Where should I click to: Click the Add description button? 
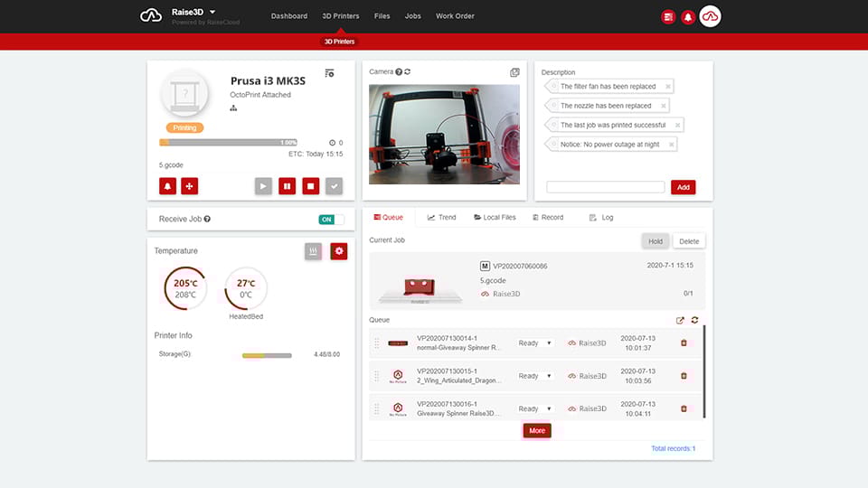point(684,187)
